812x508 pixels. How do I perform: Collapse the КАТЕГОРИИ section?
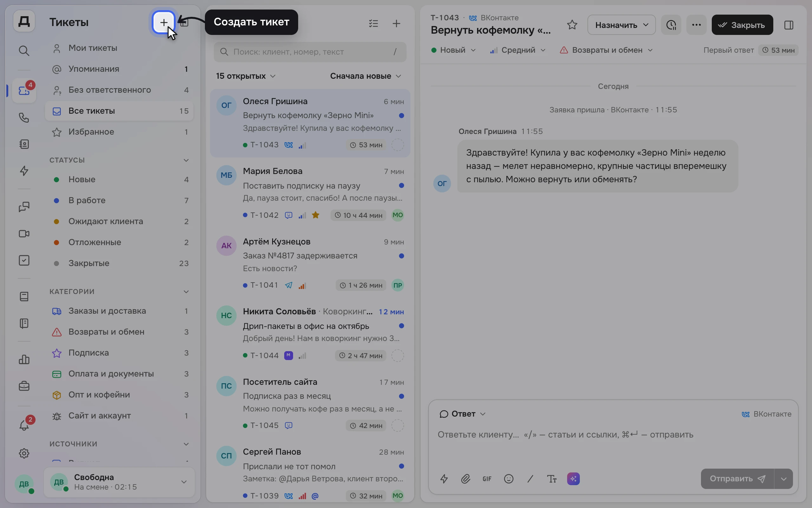186,292
